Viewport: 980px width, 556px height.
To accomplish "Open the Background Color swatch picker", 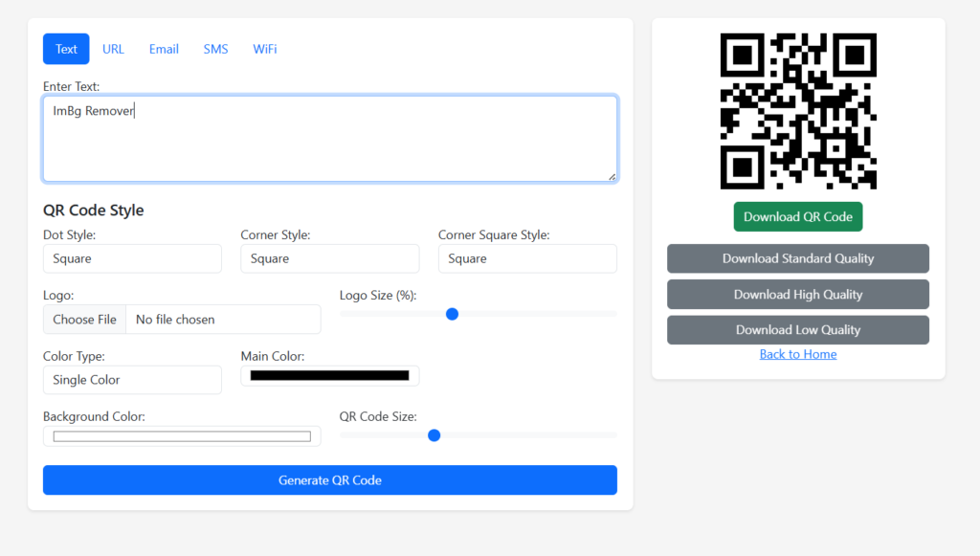I will tap(182, 436).
